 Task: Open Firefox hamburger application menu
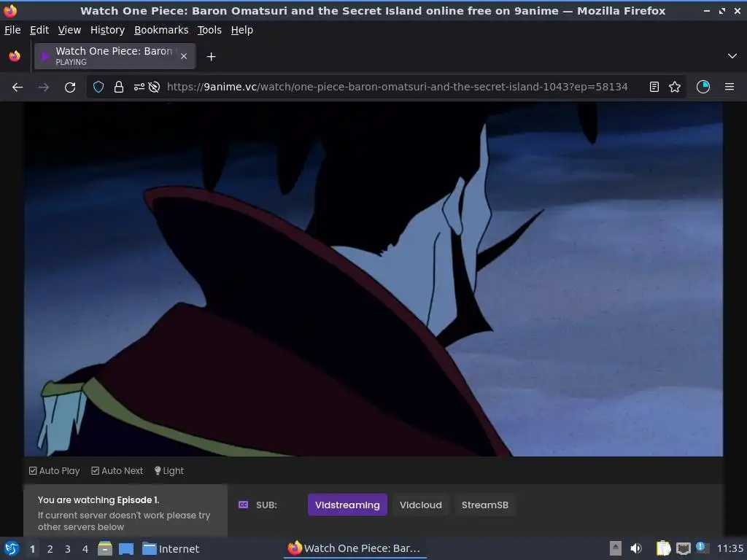coord(729,87)
